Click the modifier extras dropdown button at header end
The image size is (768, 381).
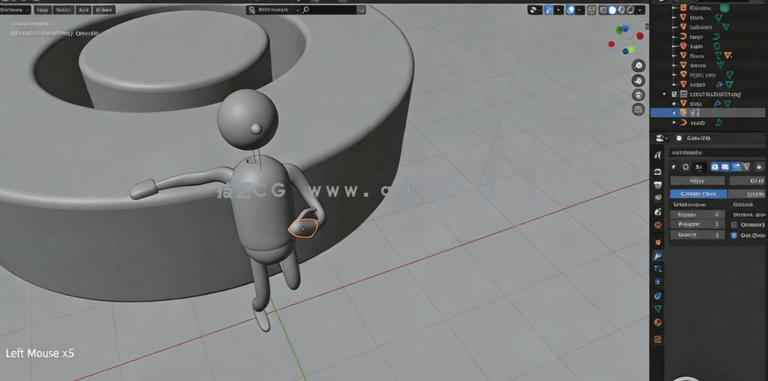[759, 167]
